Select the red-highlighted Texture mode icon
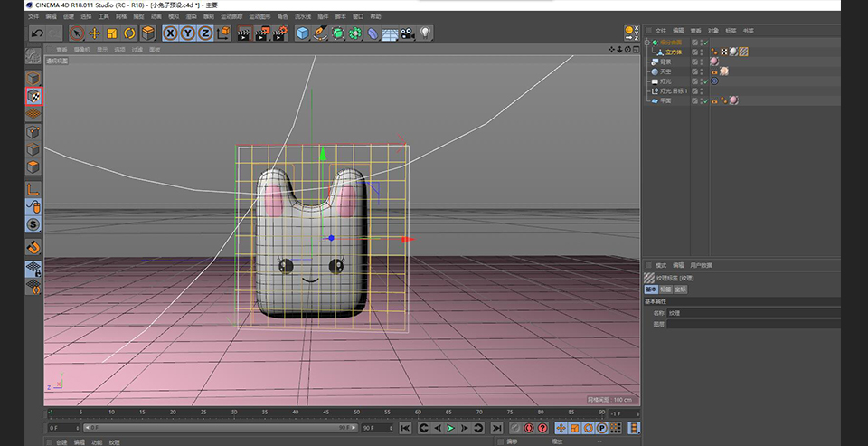This screenshot has width=868, height=446. pos(33,97)
